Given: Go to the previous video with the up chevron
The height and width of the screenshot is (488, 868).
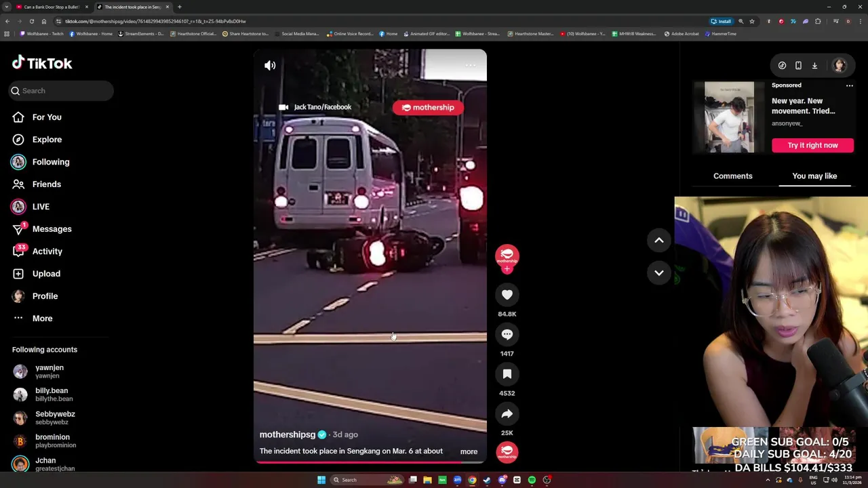Looking at the screenshot, I should pyautogui.click(x=658, y=240).
